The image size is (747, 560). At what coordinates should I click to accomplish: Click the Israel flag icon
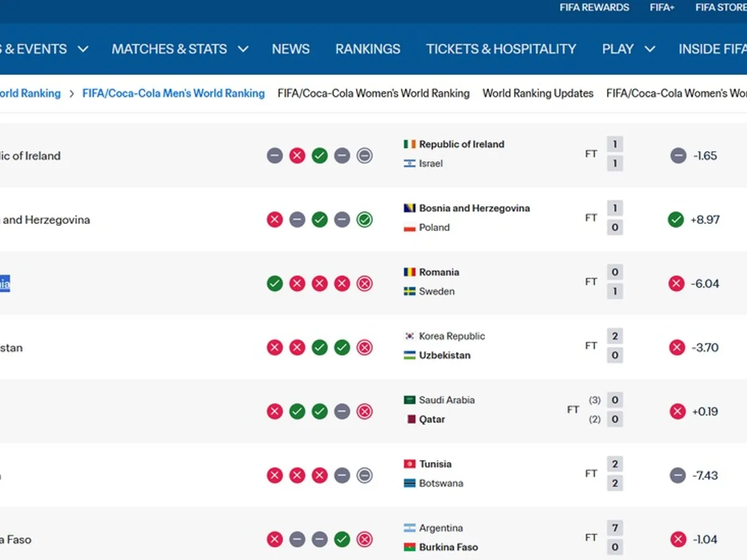click(409, 164)
